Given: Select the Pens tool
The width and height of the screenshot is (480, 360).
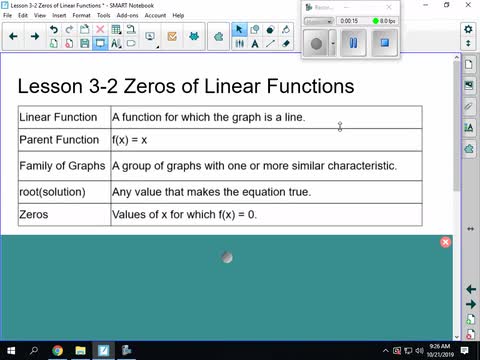Looking at the screenshot, I should pos(239,44).
